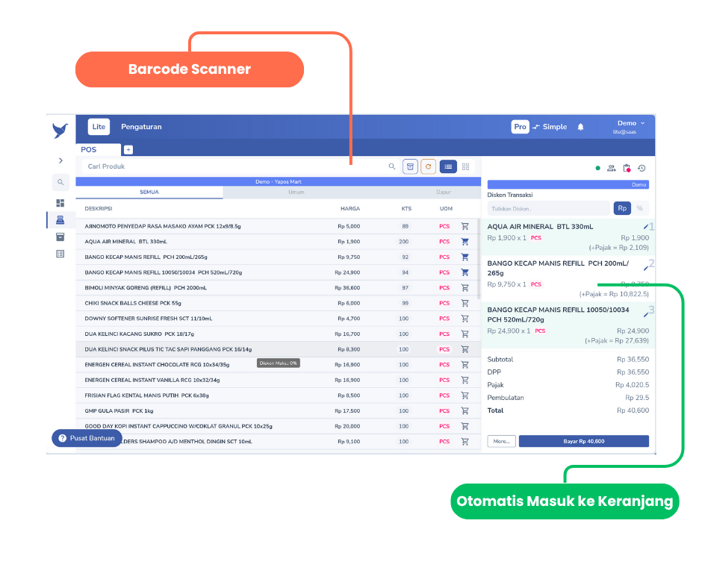
Task: Click the magnifier in the Cari Produk field
Action: click(392, 166)
